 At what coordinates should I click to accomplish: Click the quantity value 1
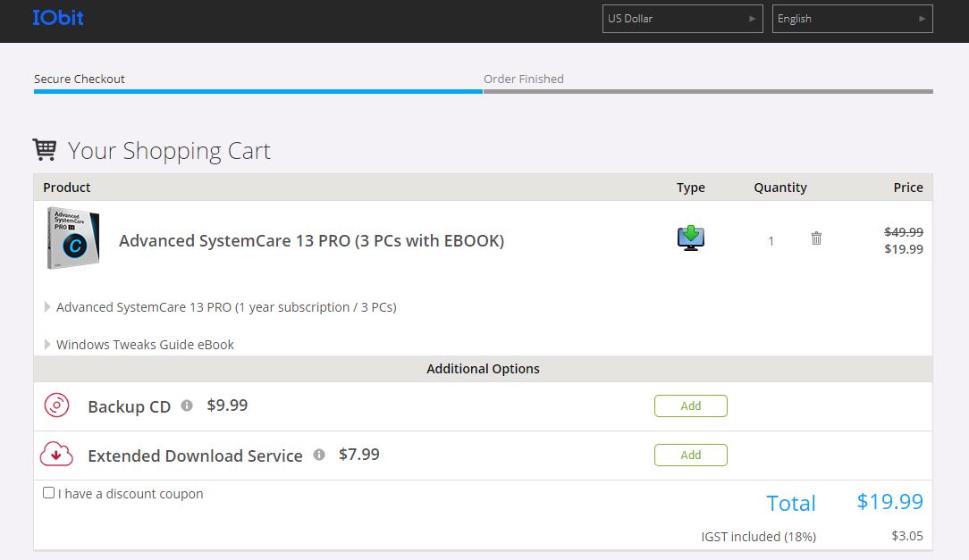pyautogui.click(x=771, y=241)
